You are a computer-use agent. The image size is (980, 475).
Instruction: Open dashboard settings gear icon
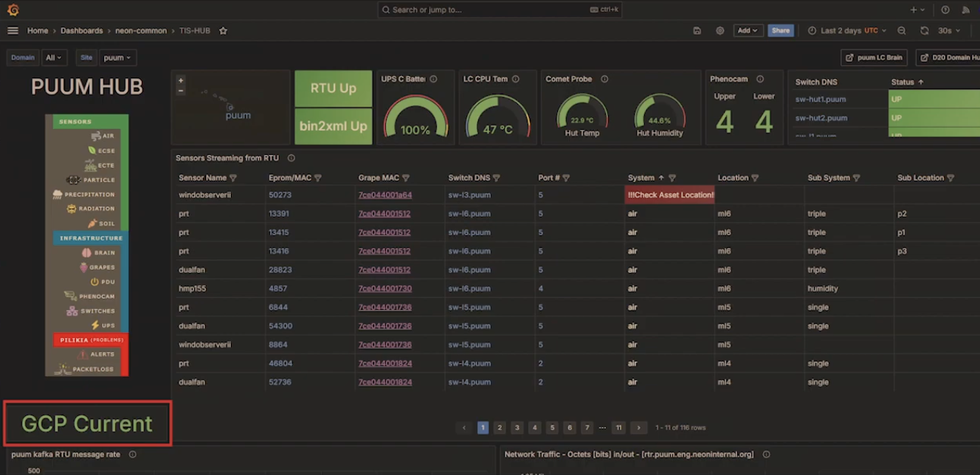[720, 31]
